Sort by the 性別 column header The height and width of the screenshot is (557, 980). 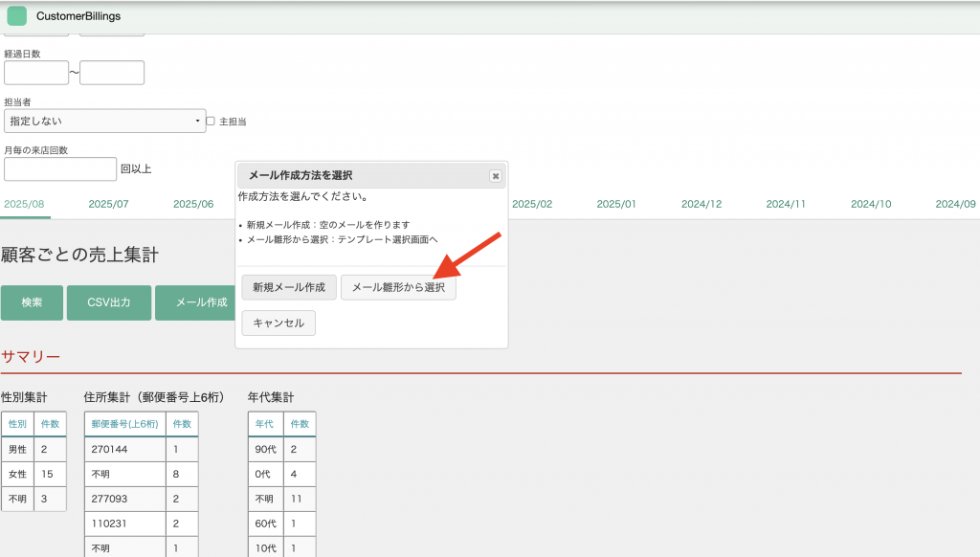tap(17, 424)
